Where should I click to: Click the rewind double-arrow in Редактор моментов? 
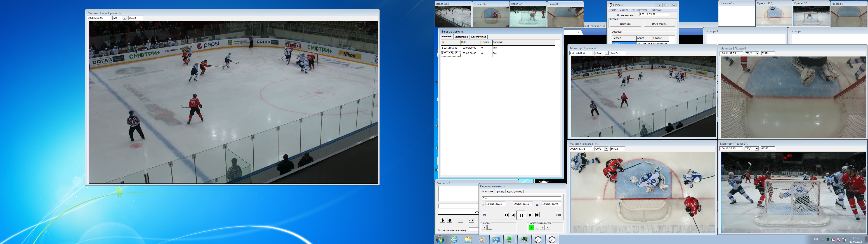point(506,215)
